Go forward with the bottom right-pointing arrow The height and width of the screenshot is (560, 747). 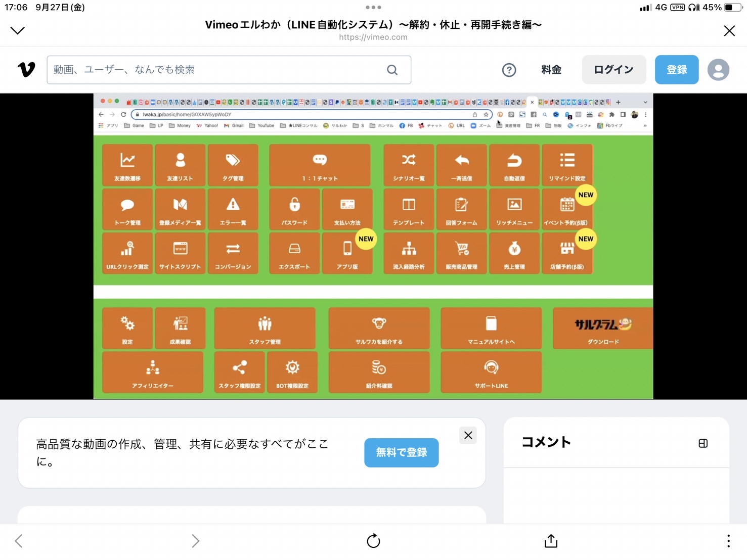[195, 541]
